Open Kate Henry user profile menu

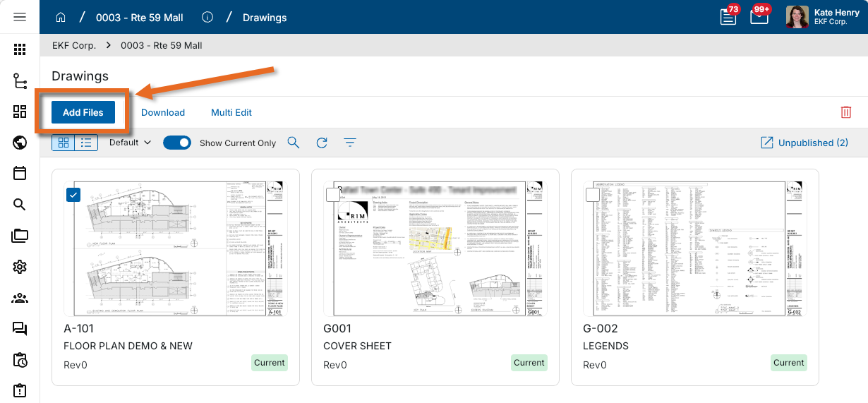tap(826, 17)
